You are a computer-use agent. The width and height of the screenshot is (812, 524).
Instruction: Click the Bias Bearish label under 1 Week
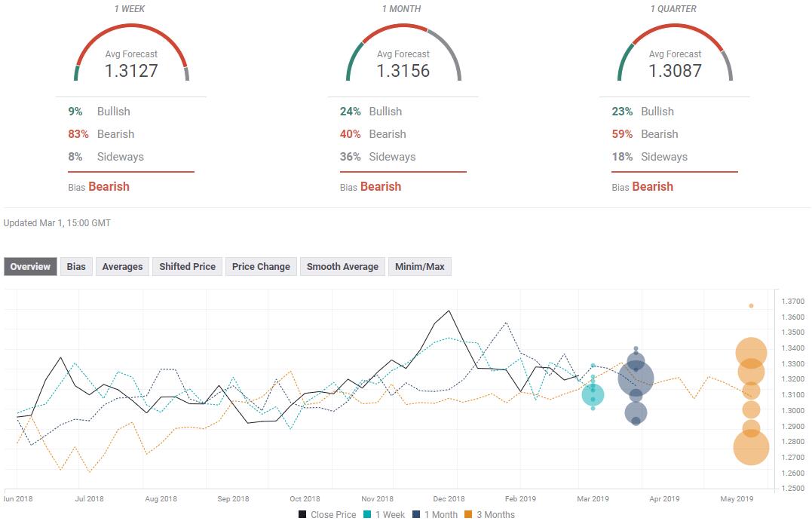pyautogui.click(x=99, y=186)
